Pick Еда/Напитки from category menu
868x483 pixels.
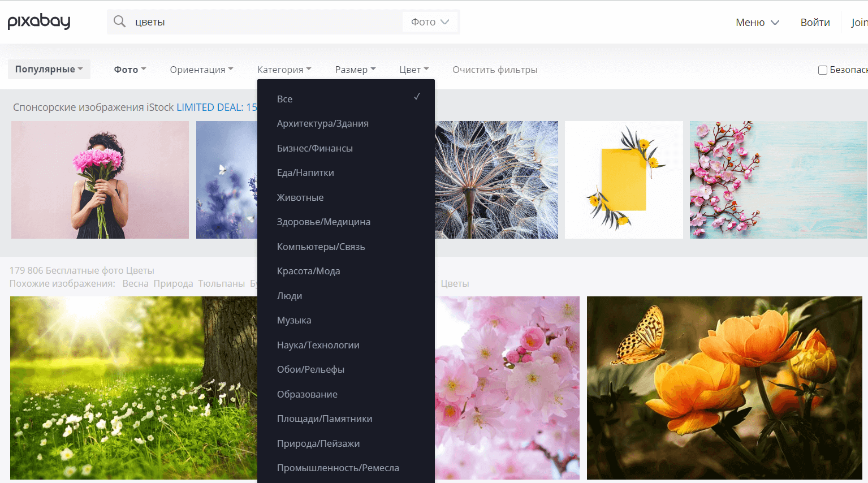click(x=305, y=172)
